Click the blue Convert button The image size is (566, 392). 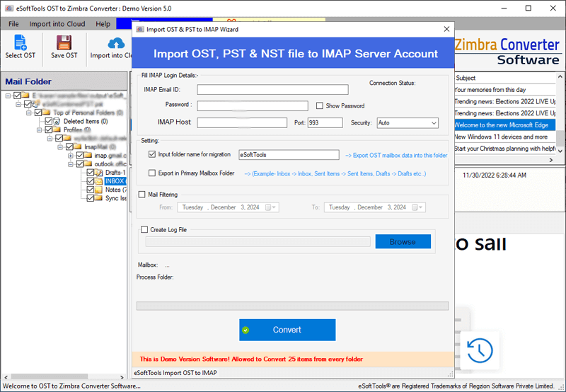287,330
